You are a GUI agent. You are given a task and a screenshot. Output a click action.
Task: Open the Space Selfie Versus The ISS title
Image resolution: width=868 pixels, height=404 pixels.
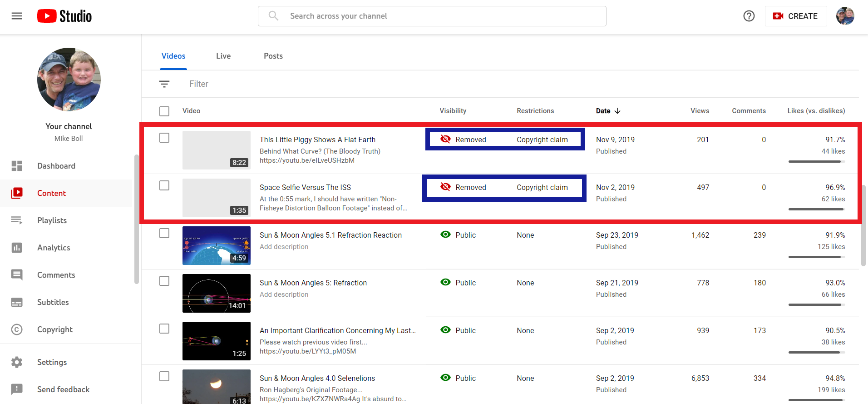pyautogui.click(x=305, y=187)
